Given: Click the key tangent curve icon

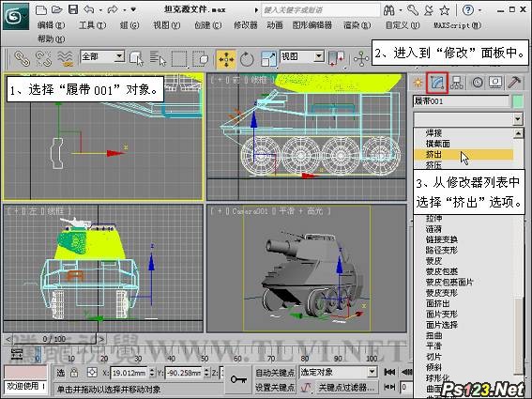Looking at the screenshot, I should (x=306, y=387).
